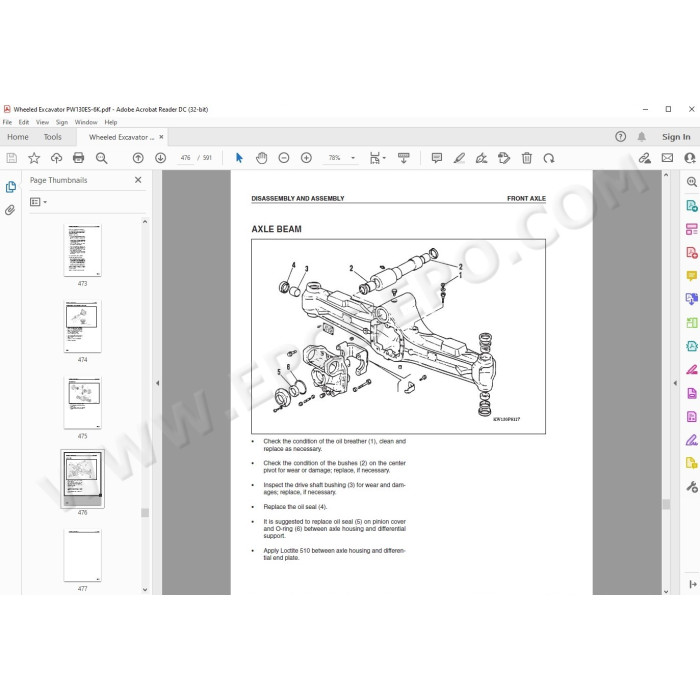Share a link to file
Image resolution: width=700 pixels, height=700 pixels.
644,158
